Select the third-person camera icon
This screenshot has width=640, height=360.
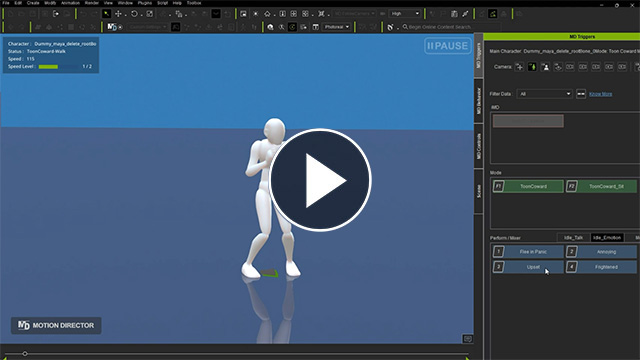pos(545,67)
